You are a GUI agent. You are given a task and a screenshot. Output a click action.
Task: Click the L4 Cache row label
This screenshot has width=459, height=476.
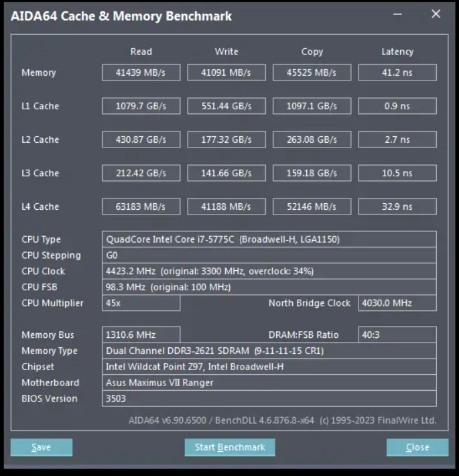pyautogui.click(x=40, y=206)
